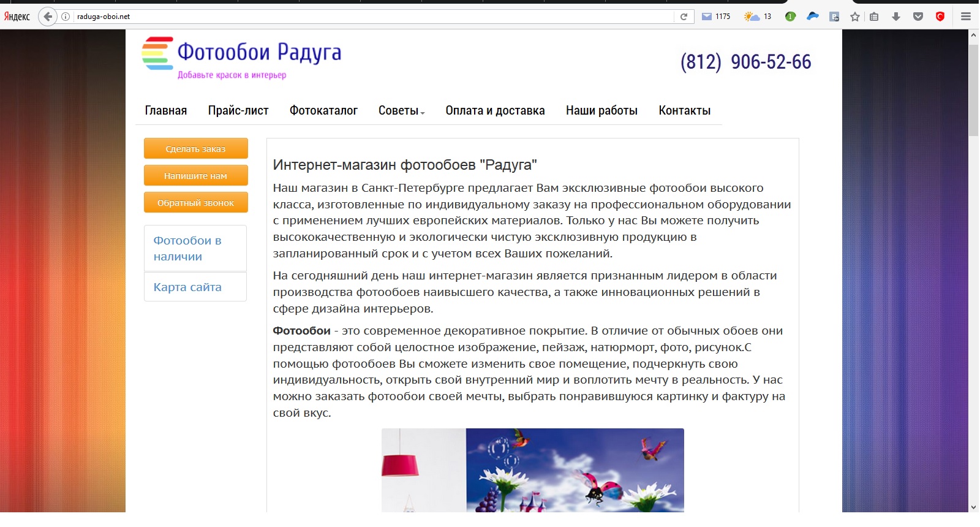Screen dimensions: 980x527
Task: Click the rainbow Фотообои Радуга logo
Action: click(241, 58)
